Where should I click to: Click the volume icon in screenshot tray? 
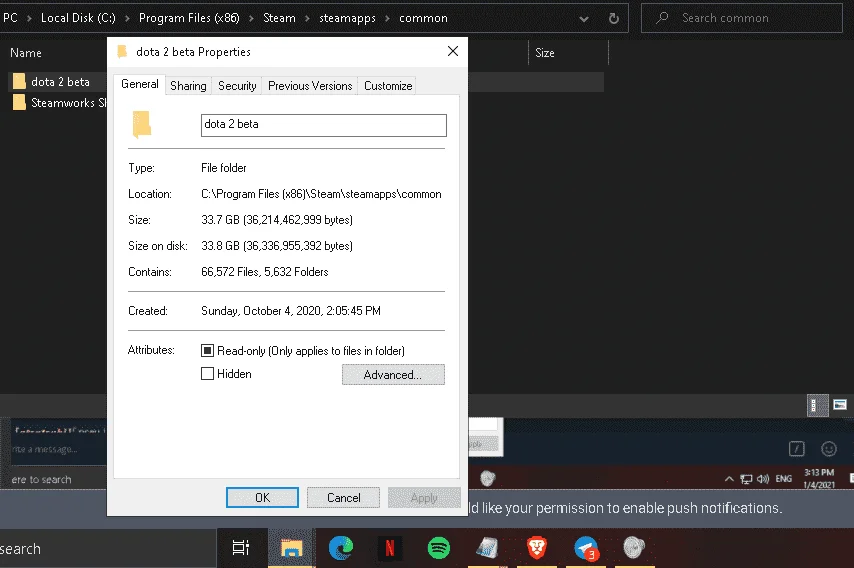(762, 479)
